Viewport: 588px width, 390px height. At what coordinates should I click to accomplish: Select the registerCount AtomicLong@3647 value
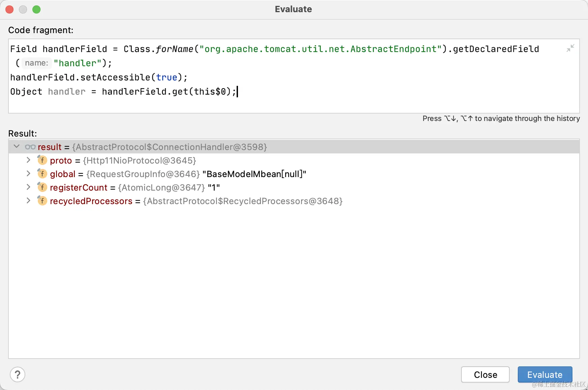coord(161,188)
